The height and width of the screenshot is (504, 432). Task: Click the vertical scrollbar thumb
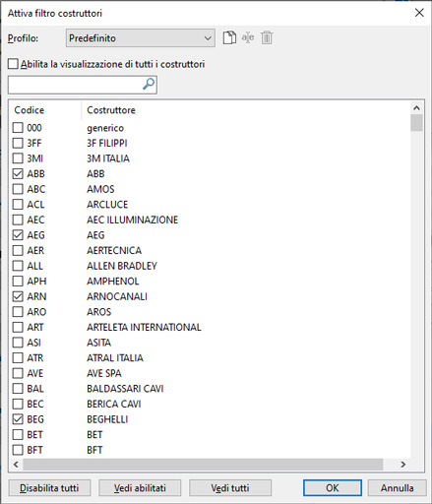pos(416,123)
